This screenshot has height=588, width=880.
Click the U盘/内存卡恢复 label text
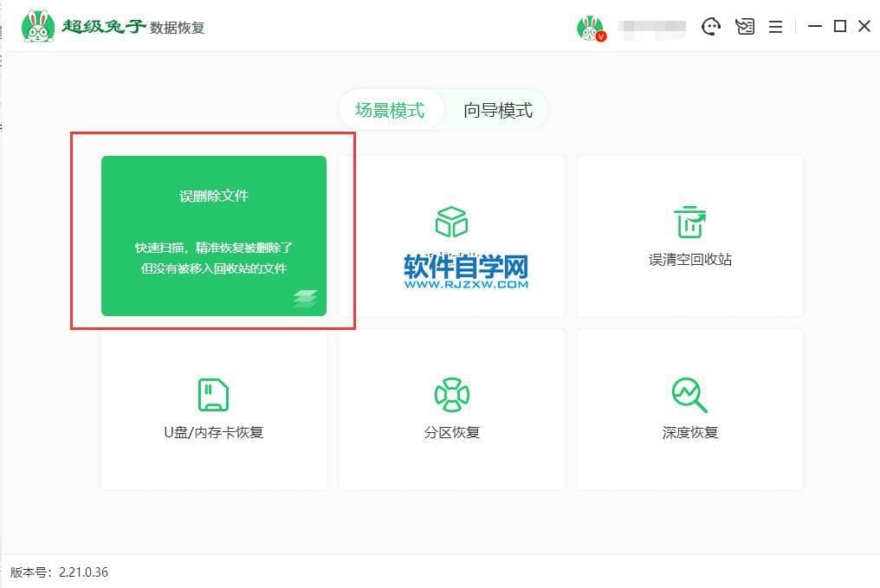(213, 432)
